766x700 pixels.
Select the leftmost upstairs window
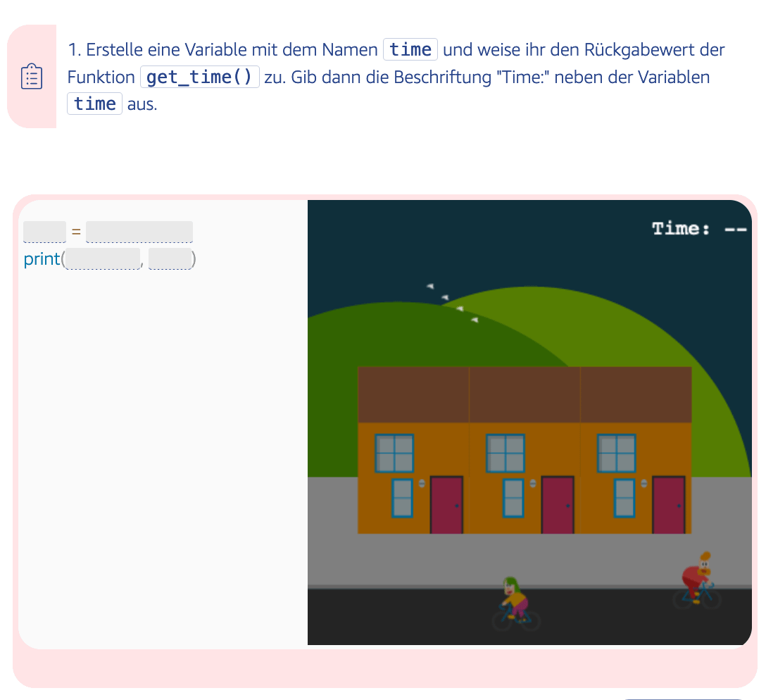click(395, 454)
